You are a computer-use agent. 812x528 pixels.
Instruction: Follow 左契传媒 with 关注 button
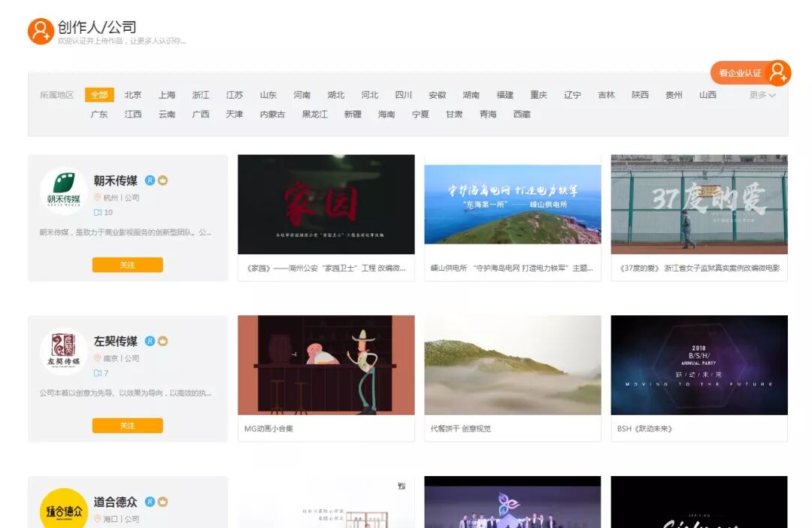(127, 426)
